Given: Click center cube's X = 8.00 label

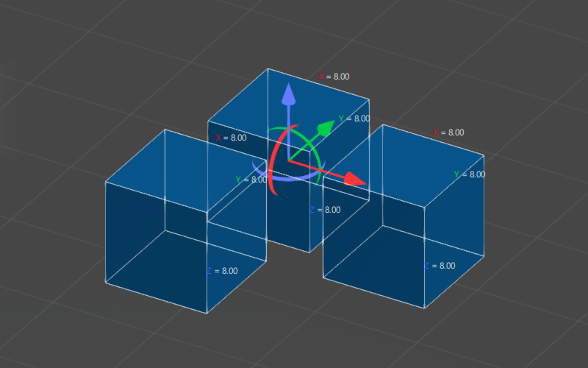Looking at the screenshot, I should 334,77.
